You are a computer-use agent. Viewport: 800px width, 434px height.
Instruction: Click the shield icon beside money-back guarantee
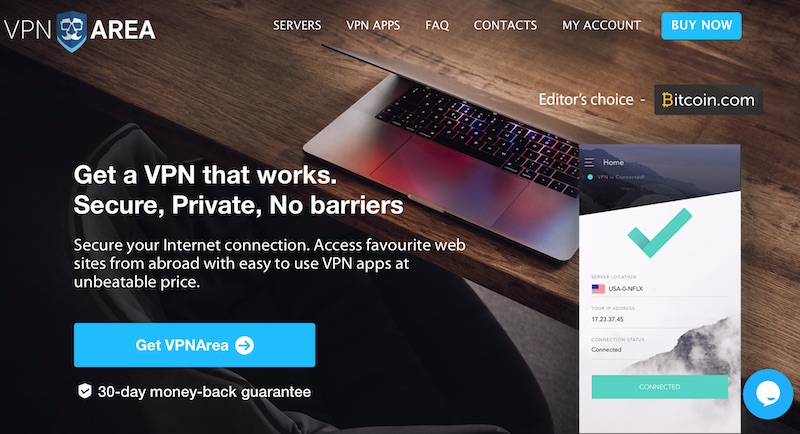click(84, 391)
